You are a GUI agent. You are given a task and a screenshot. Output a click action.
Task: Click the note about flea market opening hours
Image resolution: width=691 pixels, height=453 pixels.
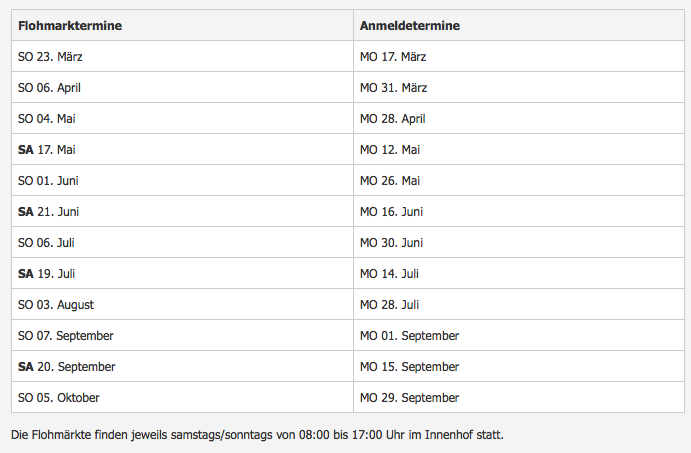tap(257, 434)
